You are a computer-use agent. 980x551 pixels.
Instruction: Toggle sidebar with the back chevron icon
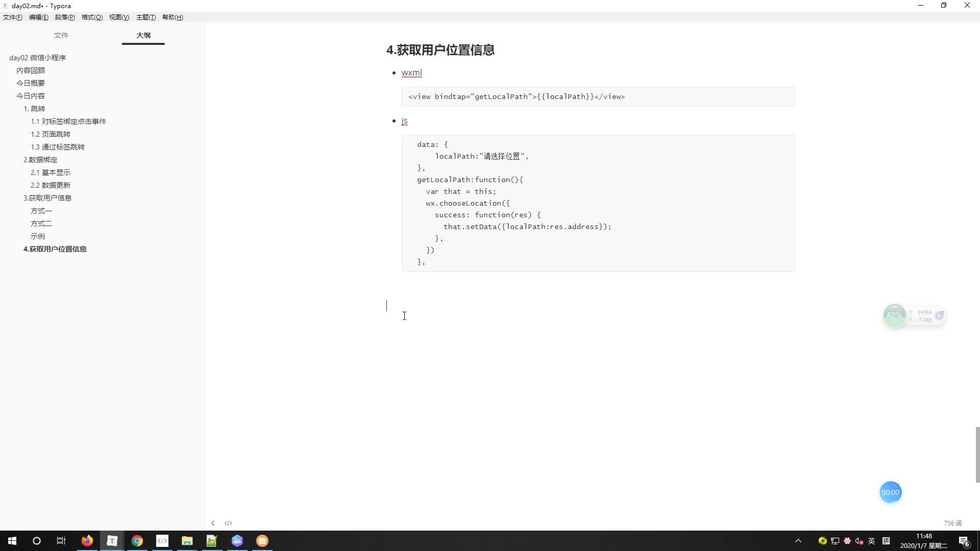point(213,523)
